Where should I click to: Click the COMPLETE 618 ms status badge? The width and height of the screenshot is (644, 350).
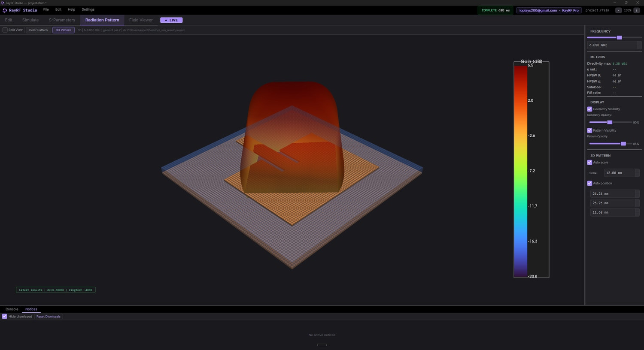[495, 10]
